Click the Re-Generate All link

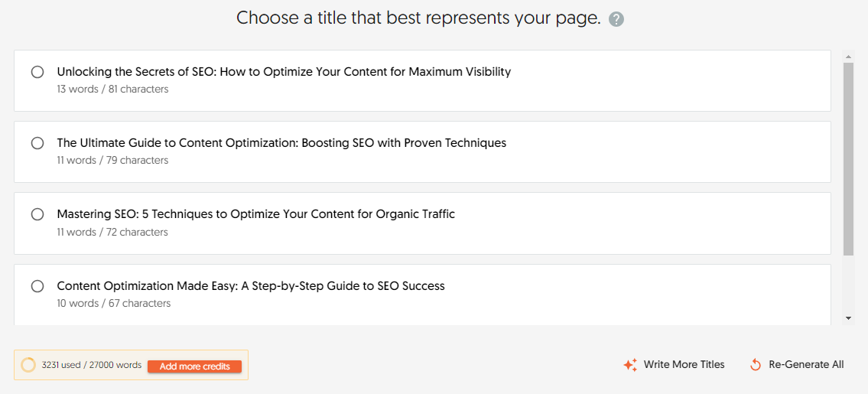pyautogui.click(x=806, y=365)
